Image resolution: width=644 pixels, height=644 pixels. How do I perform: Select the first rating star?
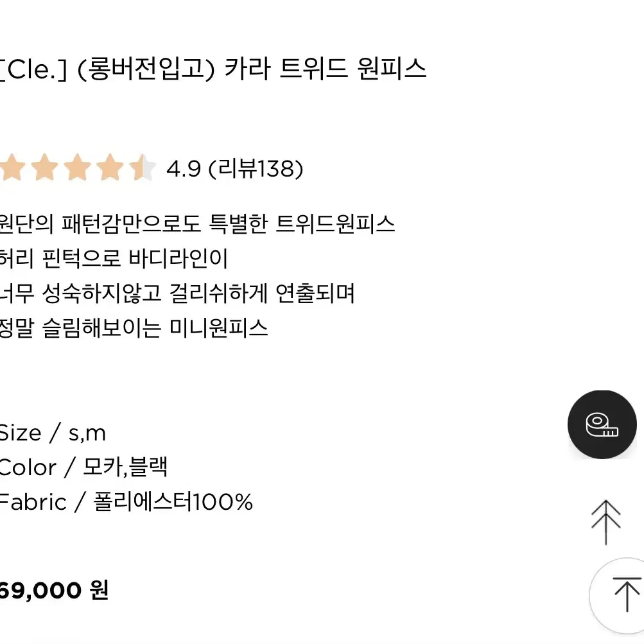point(12,168)
